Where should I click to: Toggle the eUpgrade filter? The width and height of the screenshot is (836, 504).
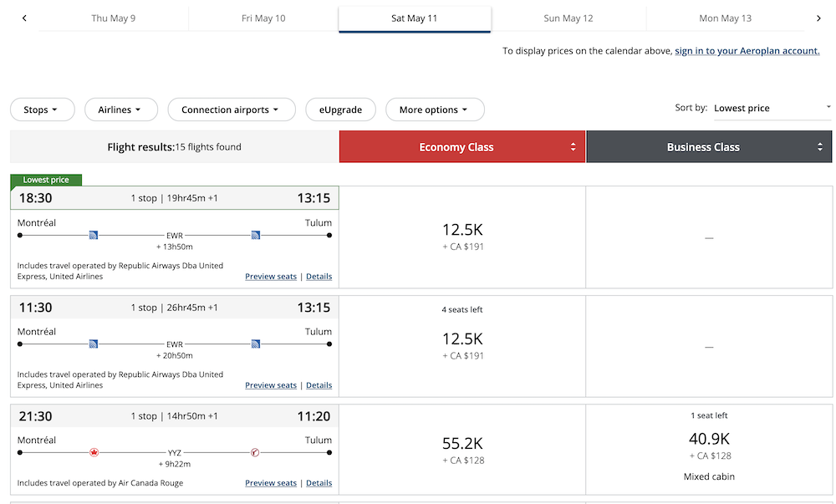coord(340,109)
